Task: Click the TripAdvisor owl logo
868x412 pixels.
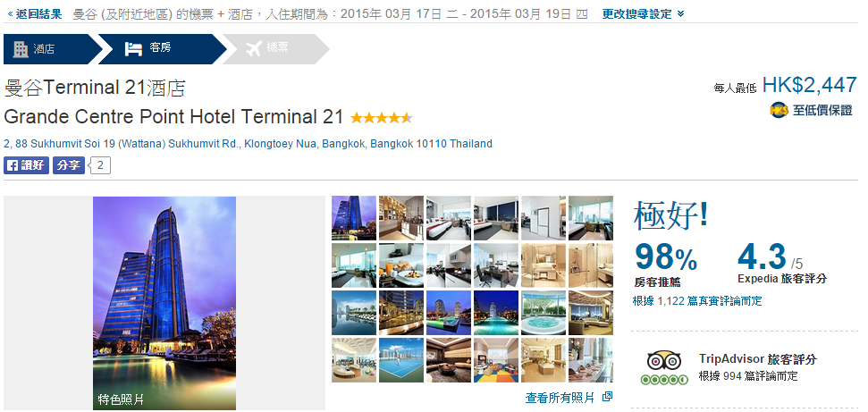Action: 663,362
